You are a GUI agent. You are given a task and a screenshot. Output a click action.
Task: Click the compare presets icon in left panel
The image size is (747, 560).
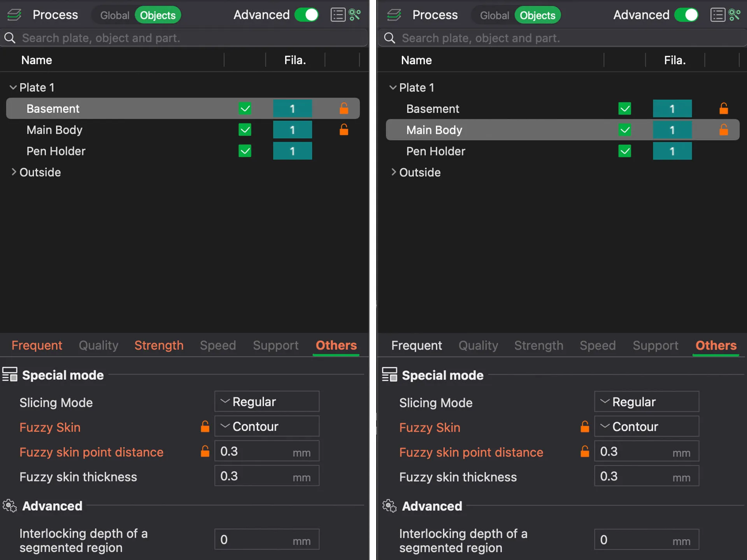tap(355, 15)
